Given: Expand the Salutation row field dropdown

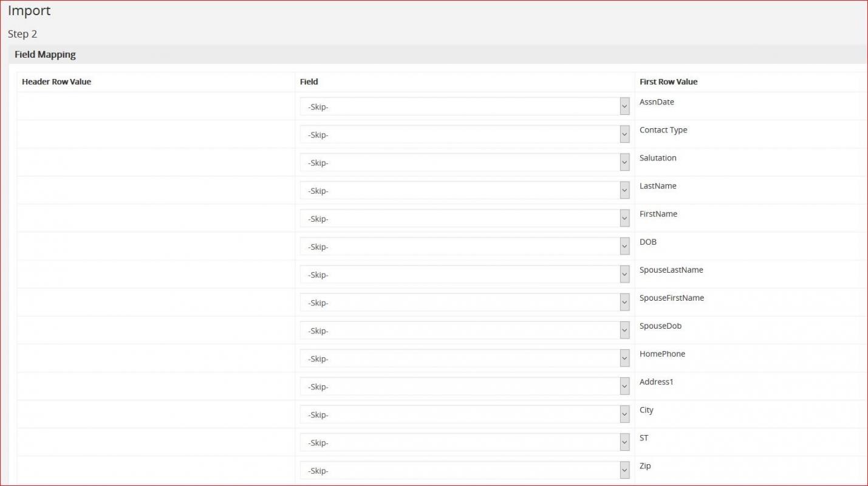Looking at the screenshot, I should tap(465, 163).
